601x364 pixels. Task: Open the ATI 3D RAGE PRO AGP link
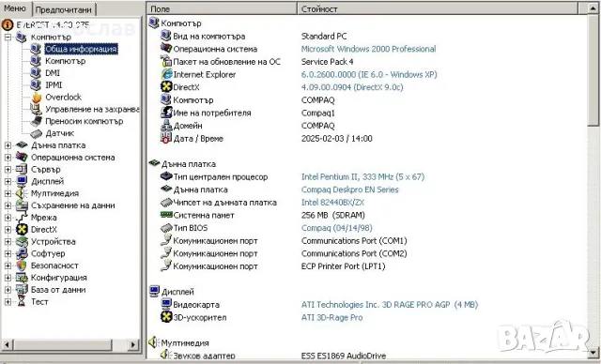390,305
